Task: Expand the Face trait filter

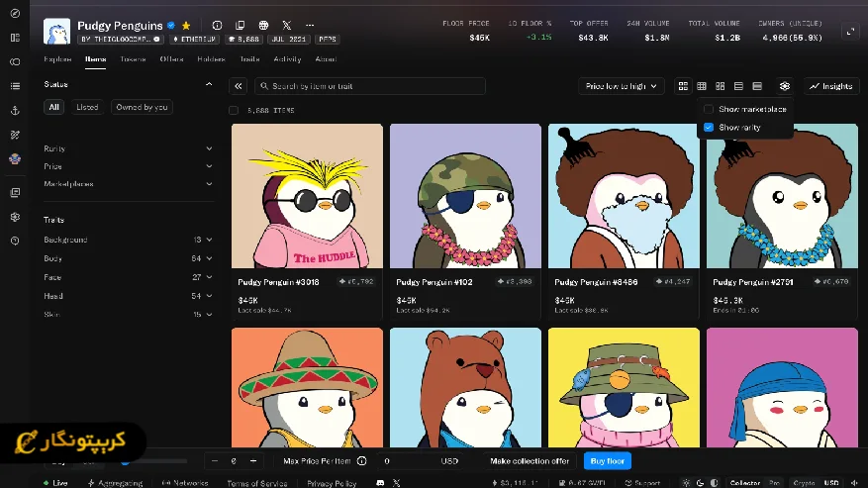Action: click(x=128, y=277)
